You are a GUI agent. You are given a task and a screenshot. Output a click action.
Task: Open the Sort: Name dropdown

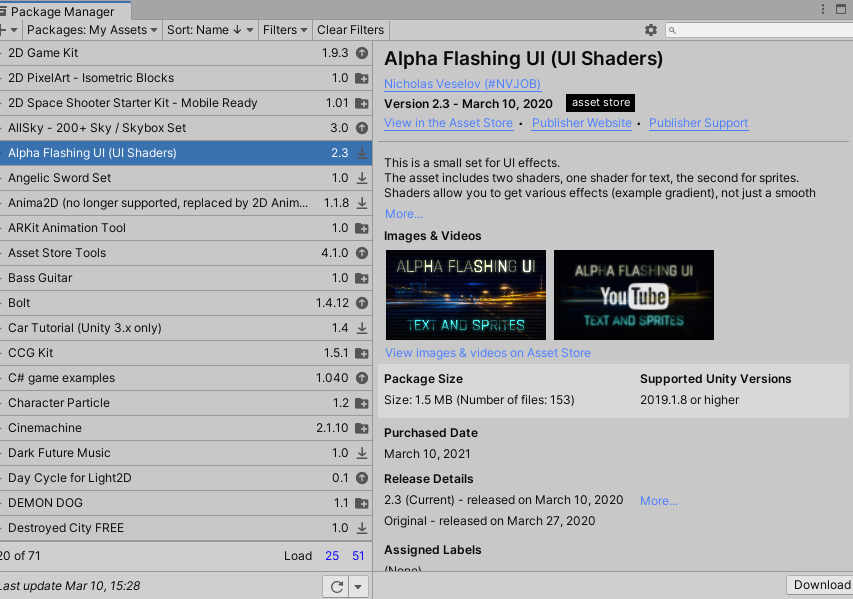coord(210,30)
